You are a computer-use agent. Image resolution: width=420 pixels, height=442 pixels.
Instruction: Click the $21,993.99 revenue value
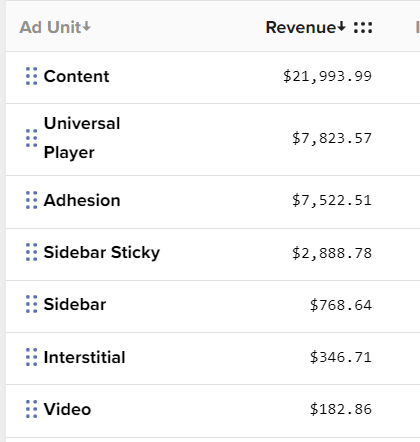tap(327, 76)
